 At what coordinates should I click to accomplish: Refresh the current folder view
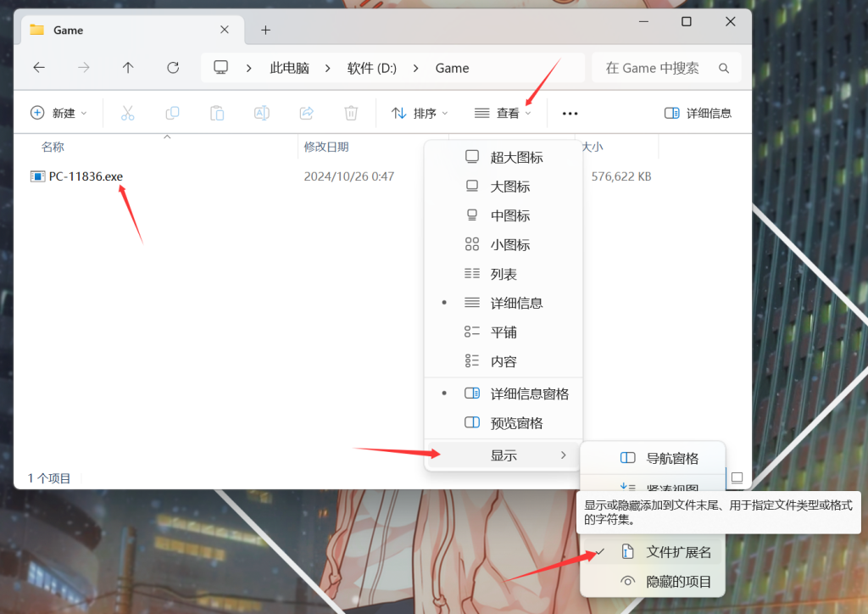point(173,68)
